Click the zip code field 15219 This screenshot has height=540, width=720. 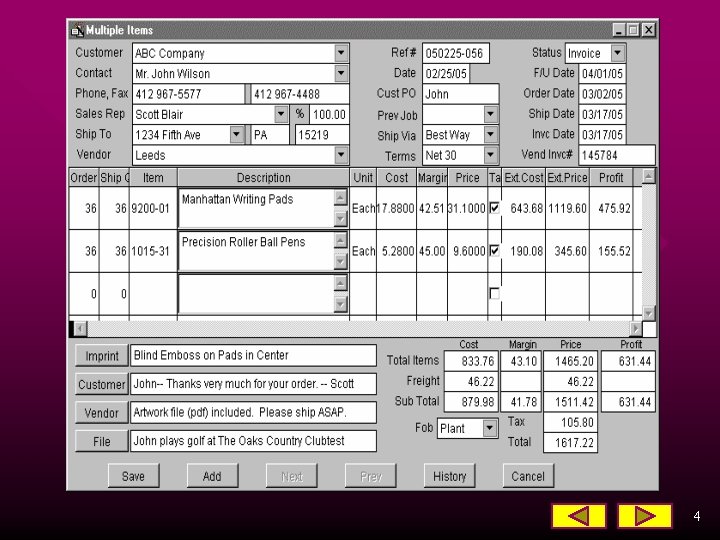pyautogui.click(x=322, y=135)
